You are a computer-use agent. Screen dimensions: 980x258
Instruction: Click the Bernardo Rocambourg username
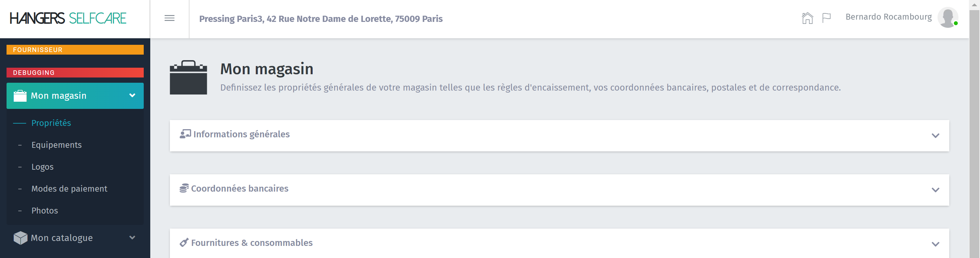[x=888, y=17]
